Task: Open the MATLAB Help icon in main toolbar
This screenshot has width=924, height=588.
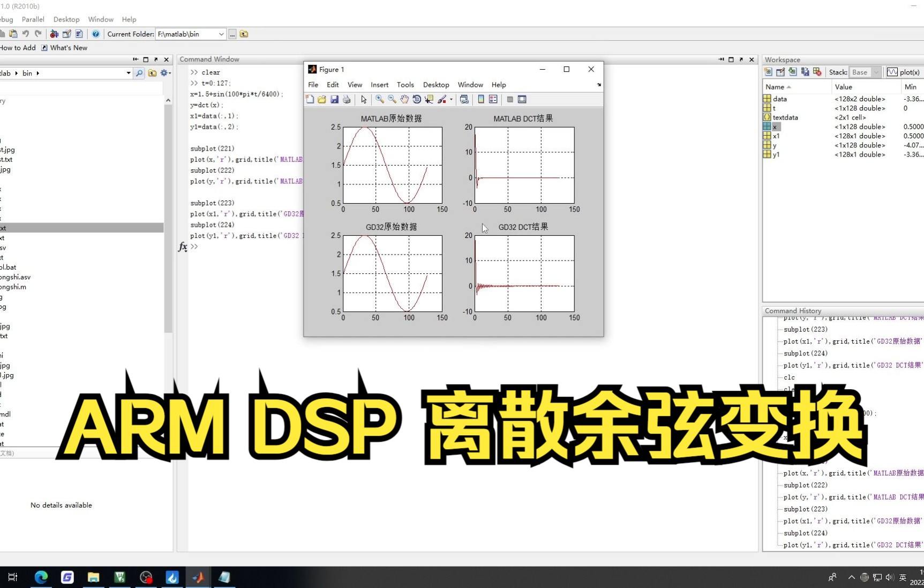Action: (95, 34)
